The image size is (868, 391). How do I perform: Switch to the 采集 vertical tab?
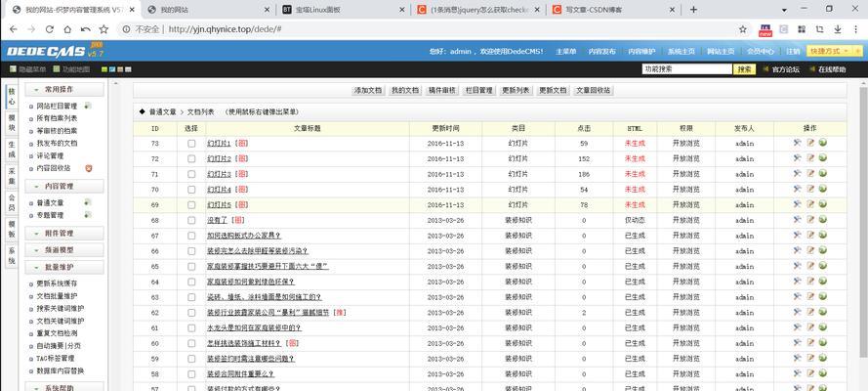pos(12,176)
